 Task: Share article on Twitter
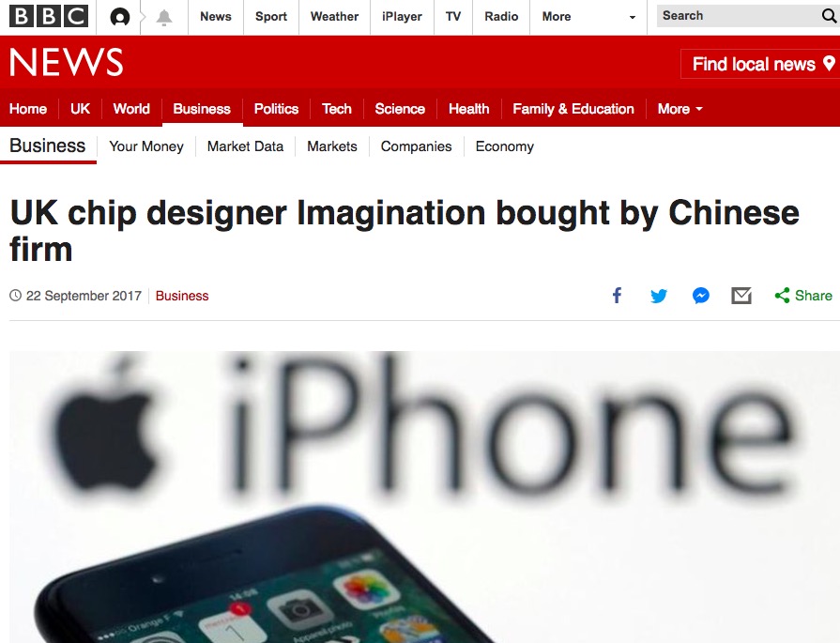click(659, 296)
